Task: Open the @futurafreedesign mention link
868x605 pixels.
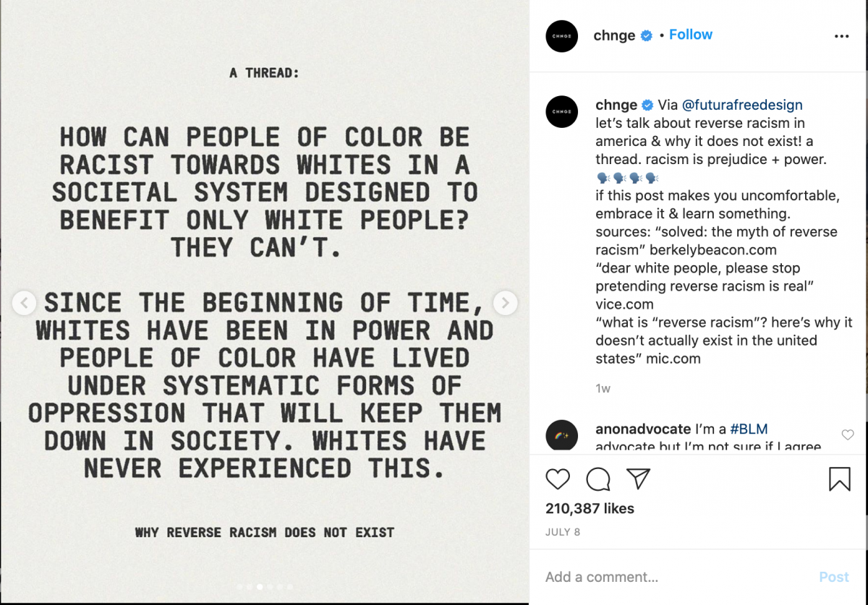Action: click(741, 105)
